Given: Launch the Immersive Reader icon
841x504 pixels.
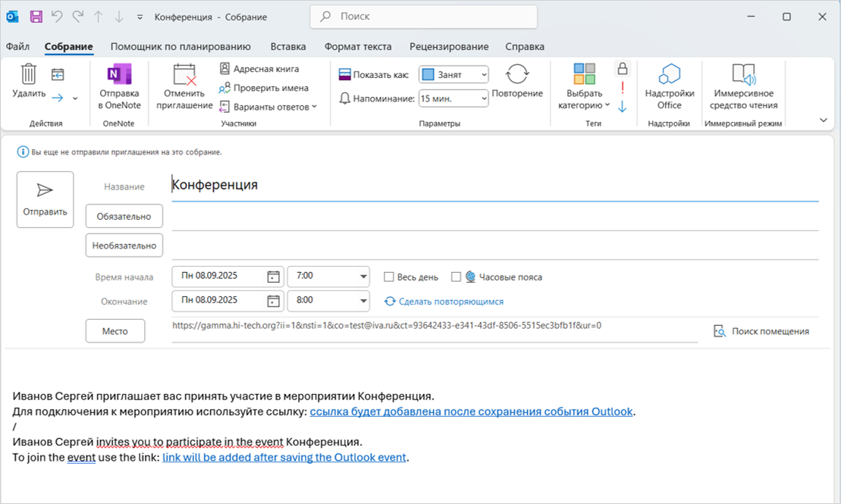Looking at the screenshot, I should pyautogui.click(x=743, y=74).
